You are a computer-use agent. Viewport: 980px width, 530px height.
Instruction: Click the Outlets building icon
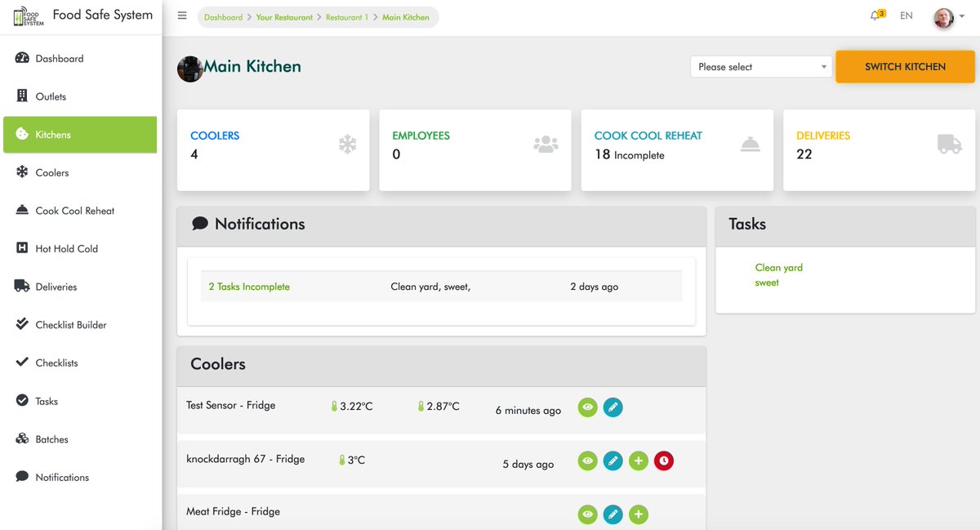pyautogui.click(x=22, y=96)
